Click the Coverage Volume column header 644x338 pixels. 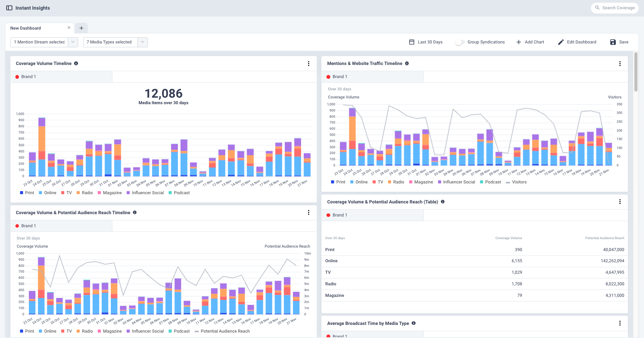pos(509,238)
